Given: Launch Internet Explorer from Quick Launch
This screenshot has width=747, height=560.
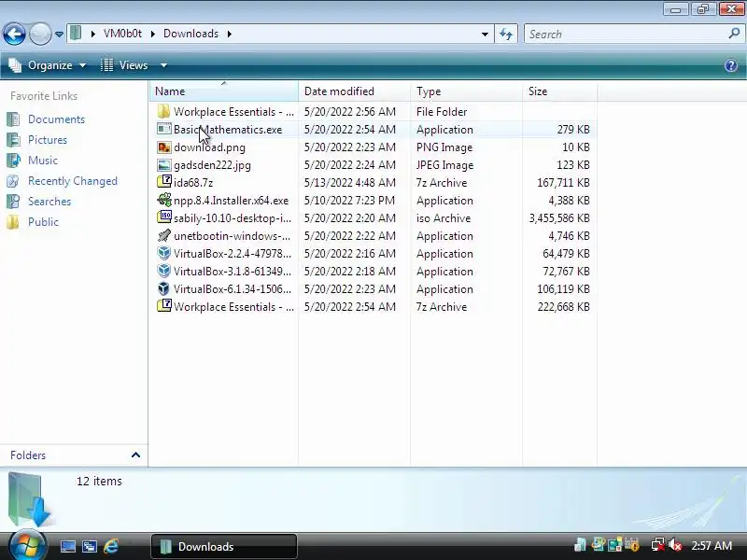Looking at the screenshot, I should pos(111,546).
